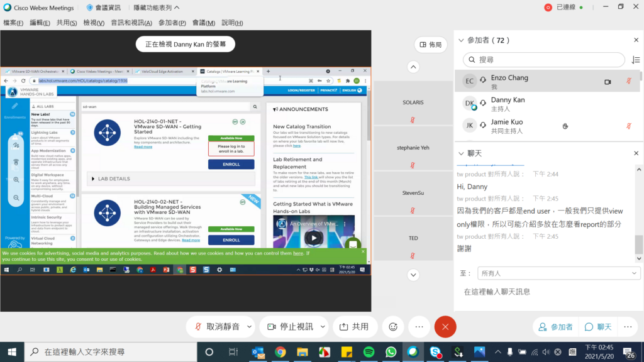Select the stephanie Yeh video thumbnail
This screenshot has width=644, height=362.
(413, 148)
